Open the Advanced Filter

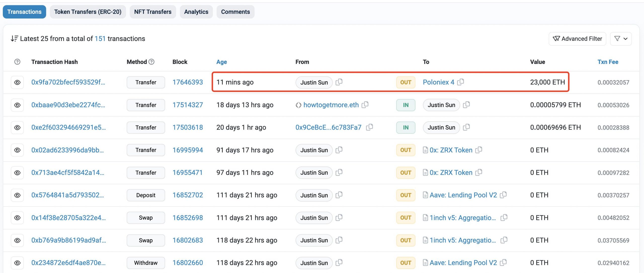577,39
